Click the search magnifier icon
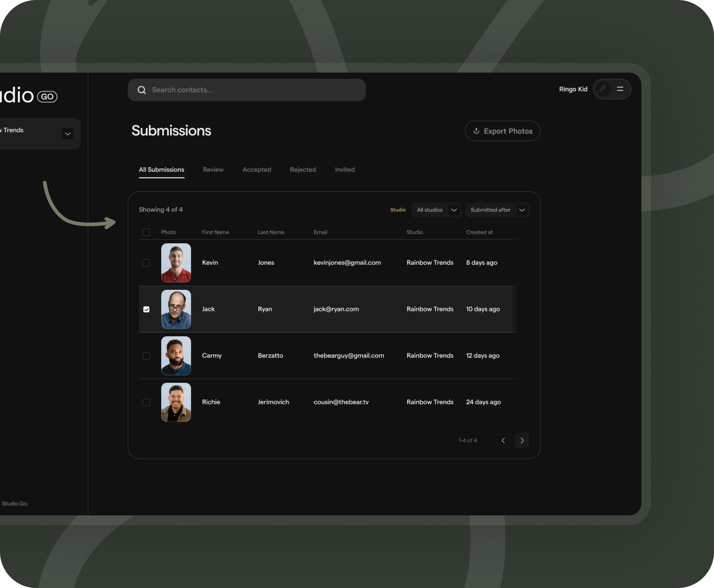The image size is (714, 588). coord(142,90)
